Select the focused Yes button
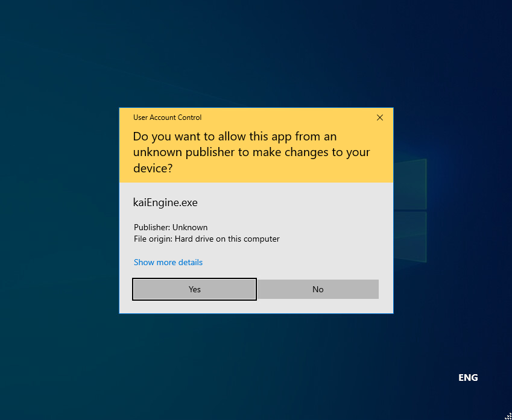 coord(194,289)
